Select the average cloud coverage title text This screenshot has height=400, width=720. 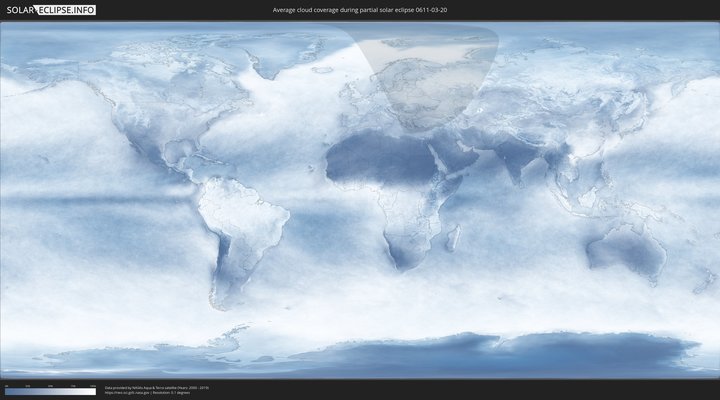tap(359, 10)
